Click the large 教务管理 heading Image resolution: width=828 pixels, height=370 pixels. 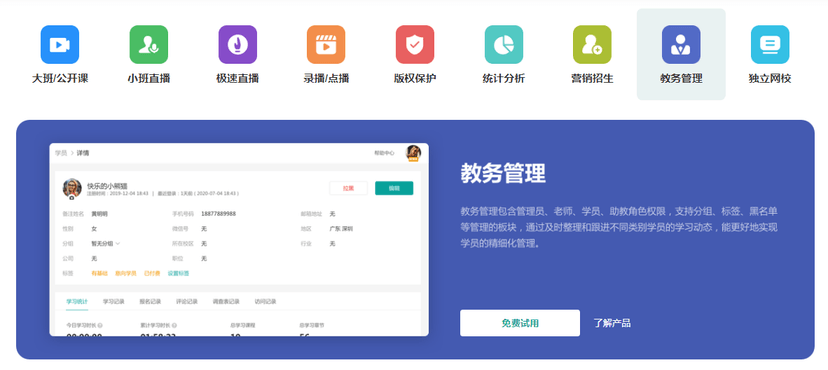click(503, 173)
